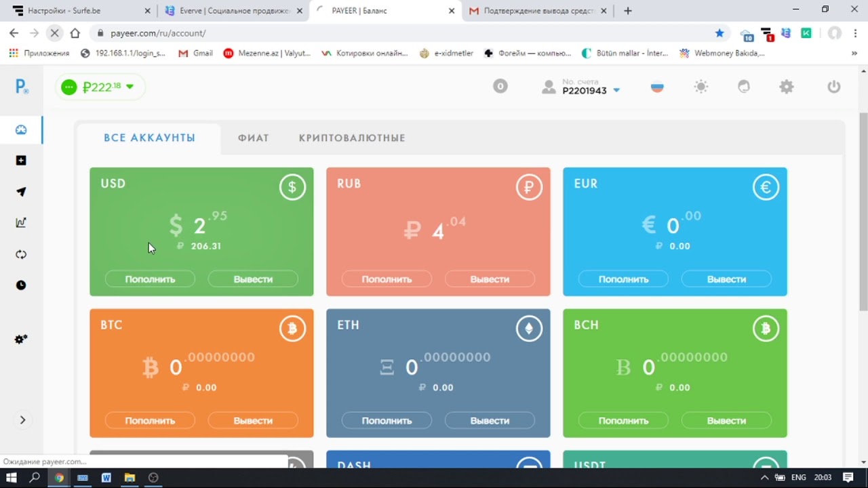Image resolution: width=868 pixels, height=488 pixels.
Task: Click the dollar icon on USD card
Action: click(292, 188)
